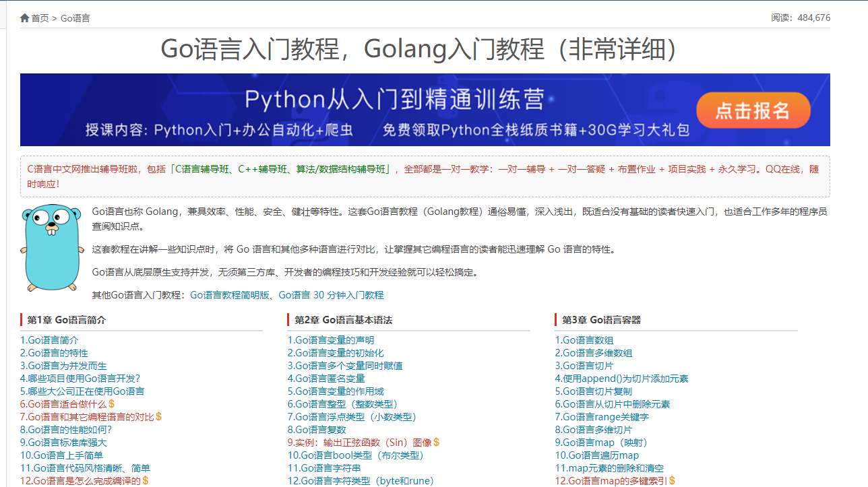
Task: Open lesson 7.Go语言浮点类型（小数类型）
Action: (352, 417)
